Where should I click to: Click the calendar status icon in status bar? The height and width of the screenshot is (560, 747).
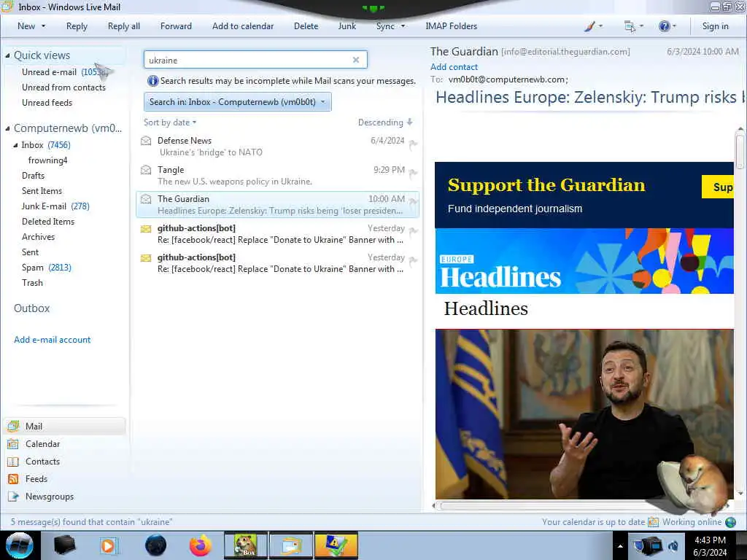click(653, 522)
